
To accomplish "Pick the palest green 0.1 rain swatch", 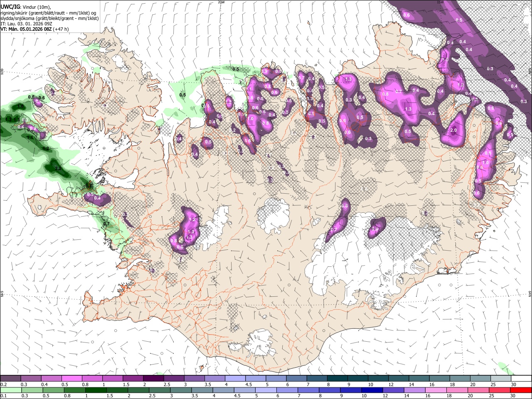I will point(10,390).
